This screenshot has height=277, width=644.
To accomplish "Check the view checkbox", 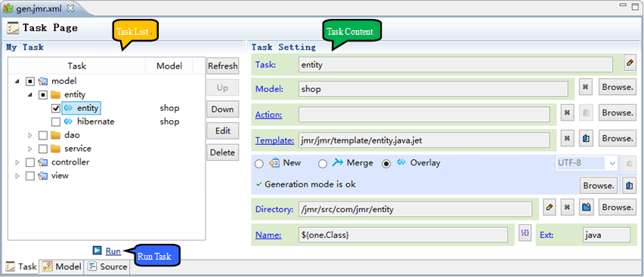I will pyautogui.click(x=30, y=176).
